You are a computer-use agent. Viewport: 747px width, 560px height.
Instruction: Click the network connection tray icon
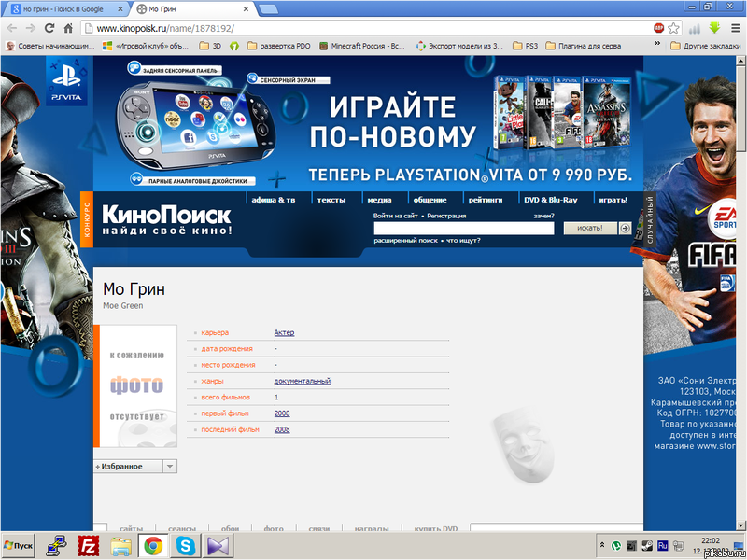pyautogui.click(x=678, y=545)
